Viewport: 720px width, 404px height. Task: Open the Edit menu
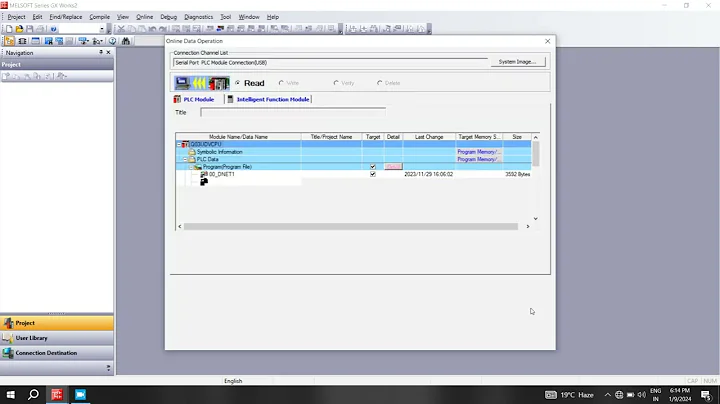click(x=37, y=17)
